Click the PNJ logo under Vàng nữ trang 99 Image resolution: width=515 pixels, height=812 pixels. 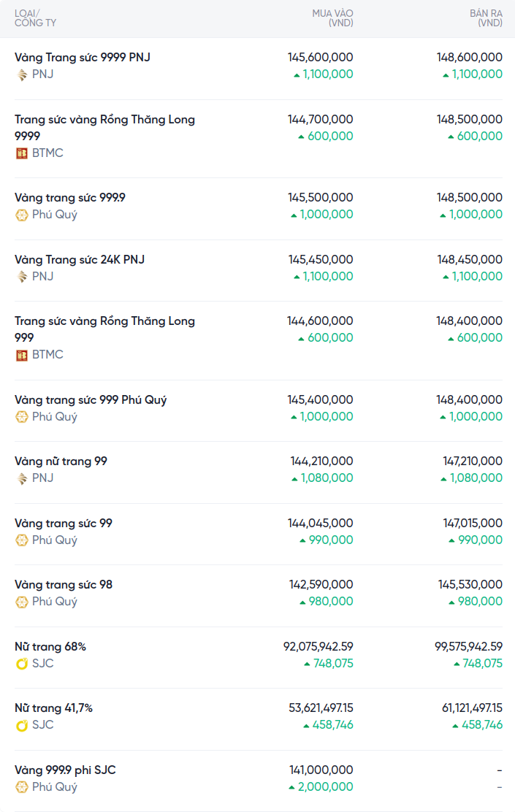coord(22,478)
